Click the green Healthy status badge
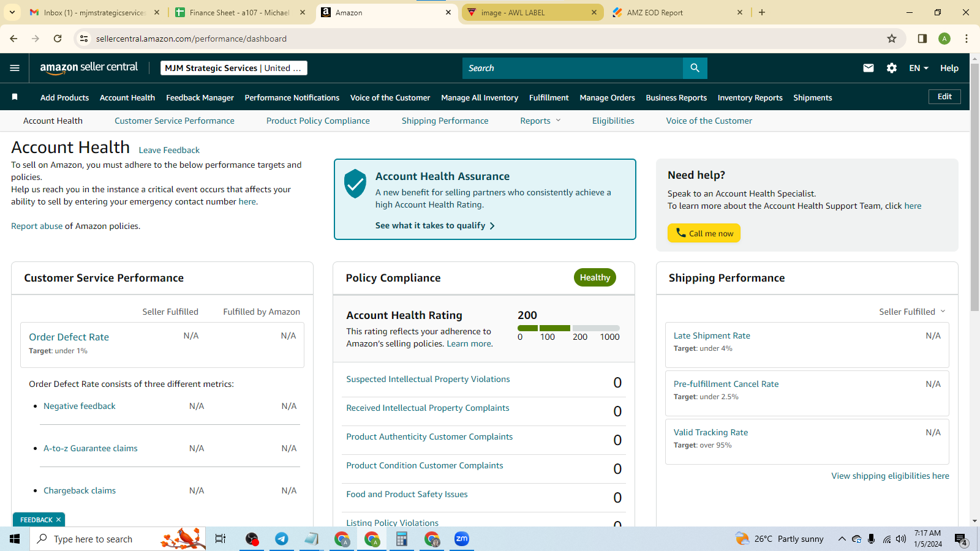The height and width of the screenshot is (551, 980). click(x=595, y=277)
